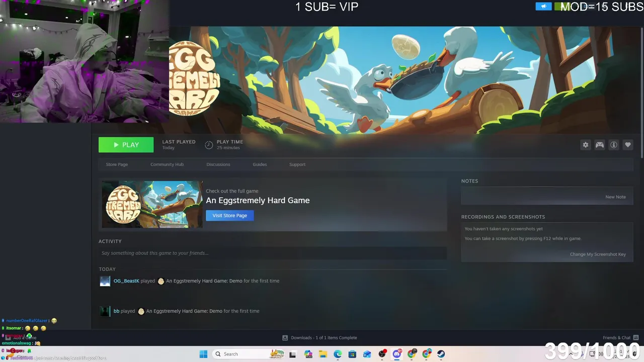Viewport: 644px width, 362px height.
Task: Open OG_BeastK profile link
Action: [126, 281]
